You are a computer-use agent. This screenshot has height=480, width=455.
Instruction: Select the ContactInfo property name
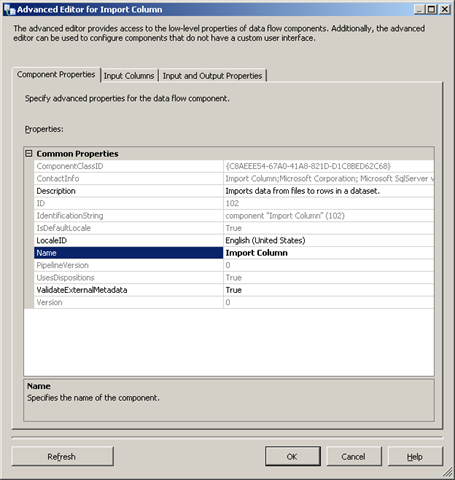(58, 178)
